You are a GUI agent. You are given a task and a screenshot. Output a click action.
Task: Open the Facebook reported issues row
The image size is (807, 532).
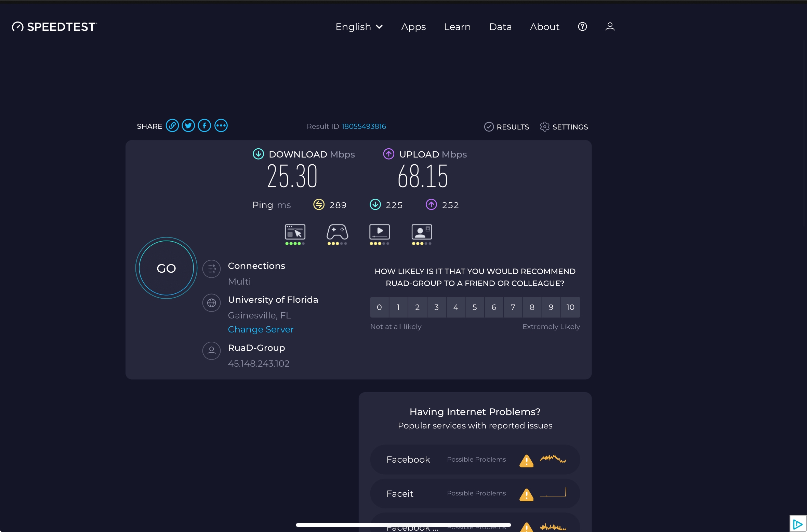tap(475, 460)
